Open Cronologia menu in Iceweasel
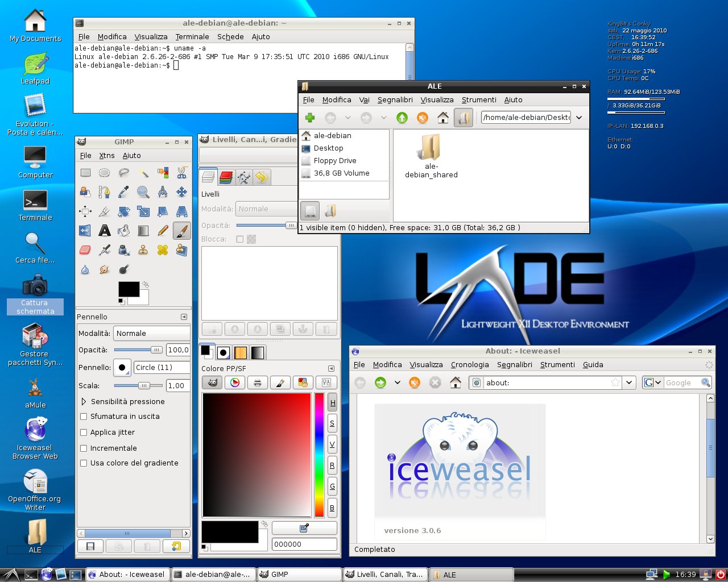 (x=470, y=364)
